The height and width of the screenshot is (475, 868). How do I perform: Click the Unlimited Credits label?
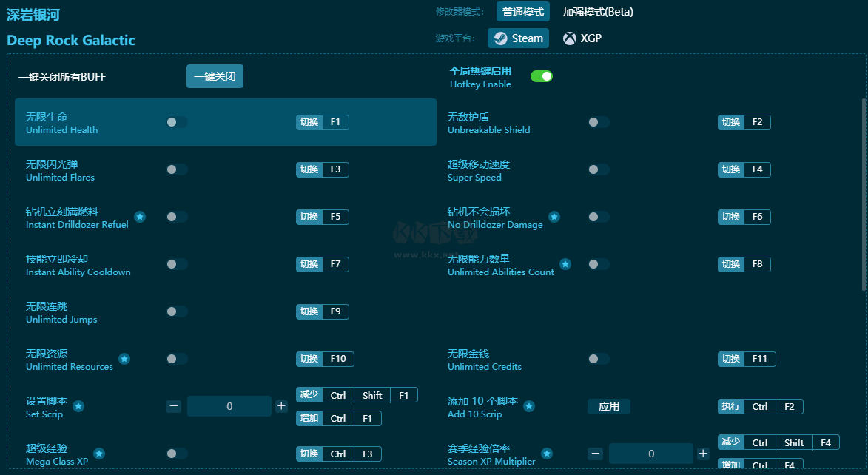tap(485, 366)
